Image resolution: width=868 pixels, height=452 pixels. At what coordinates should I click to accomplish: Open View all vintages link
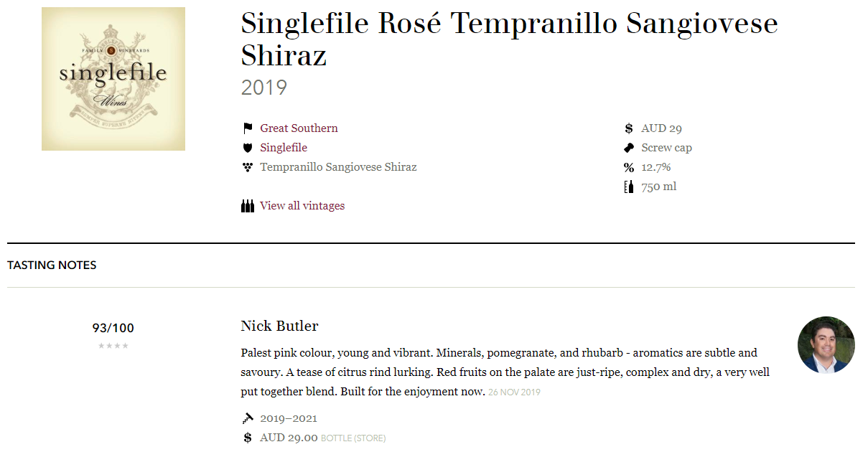(302, 206)
